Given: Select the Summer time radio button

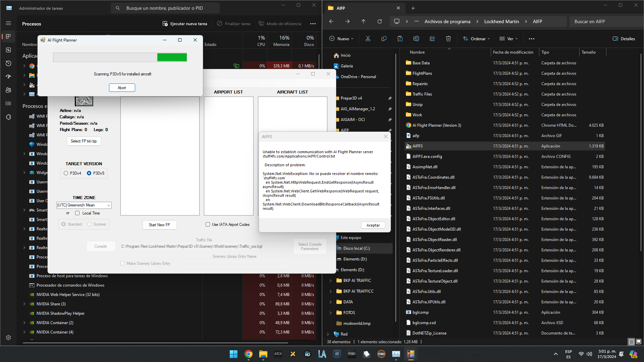Looking at the screenshot, I should pos(89,224).
